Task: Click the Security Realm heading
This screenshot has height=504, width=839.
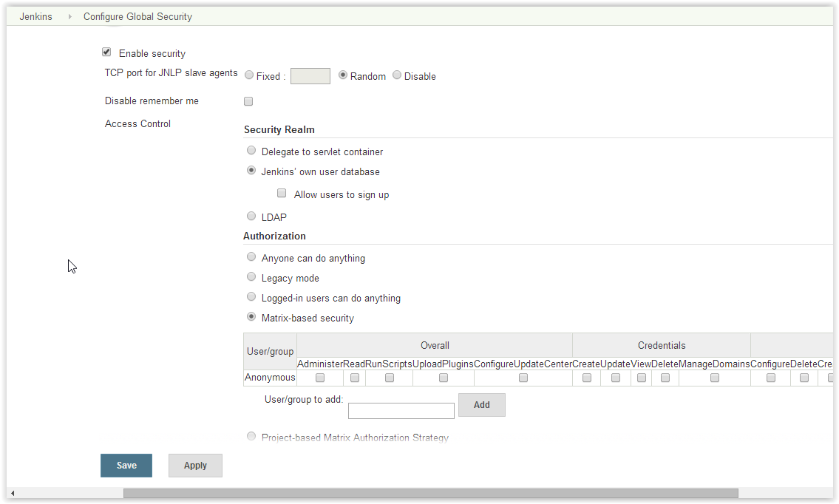Action: 279,129
